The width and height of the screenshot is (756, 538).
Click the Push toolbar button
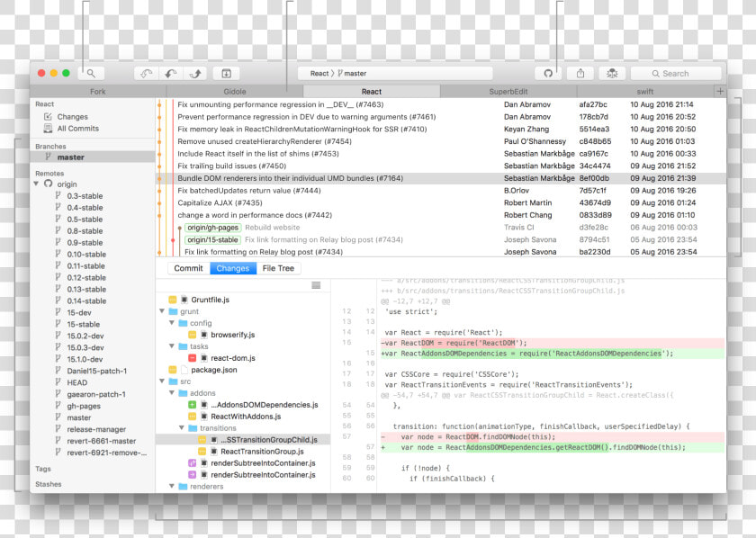(x=195, y=73)
